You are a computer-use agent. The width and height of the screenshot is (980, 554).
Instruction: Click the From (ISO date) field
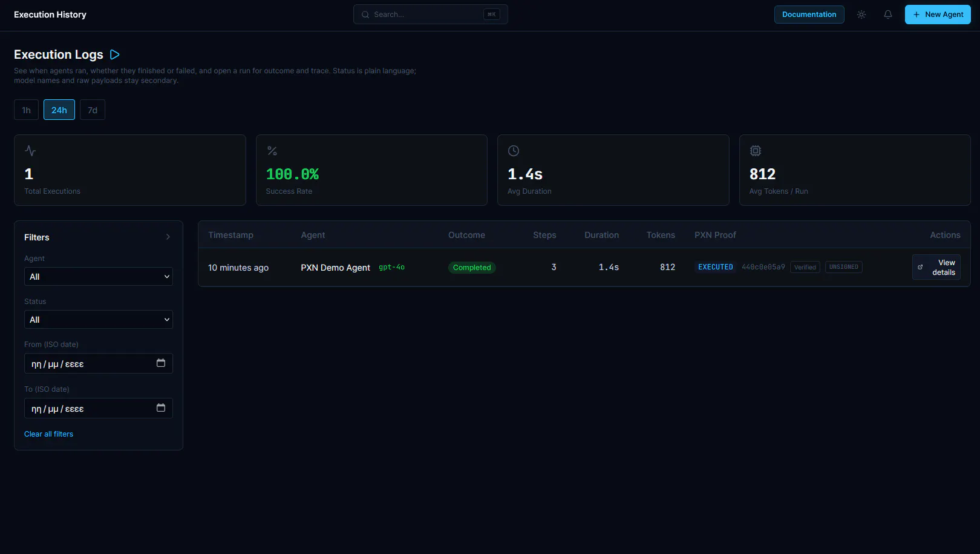[99, 363]
